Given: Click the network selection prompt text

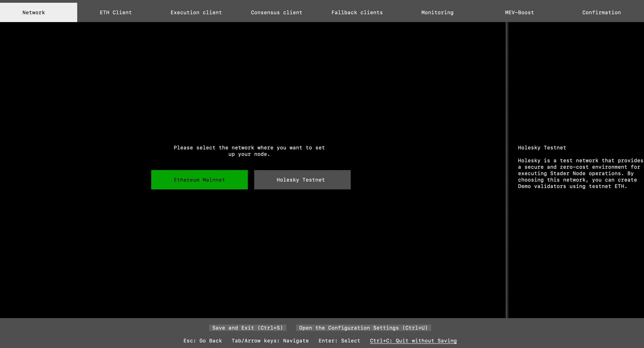Looking at the screenshot, I should (x=249, y=151).
